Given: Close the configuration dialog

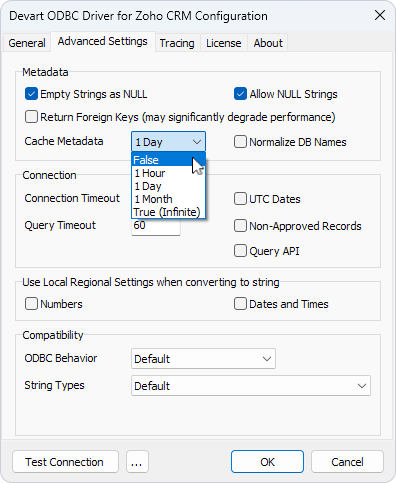Looking at the screenshot, I should [x=380, y=15].
